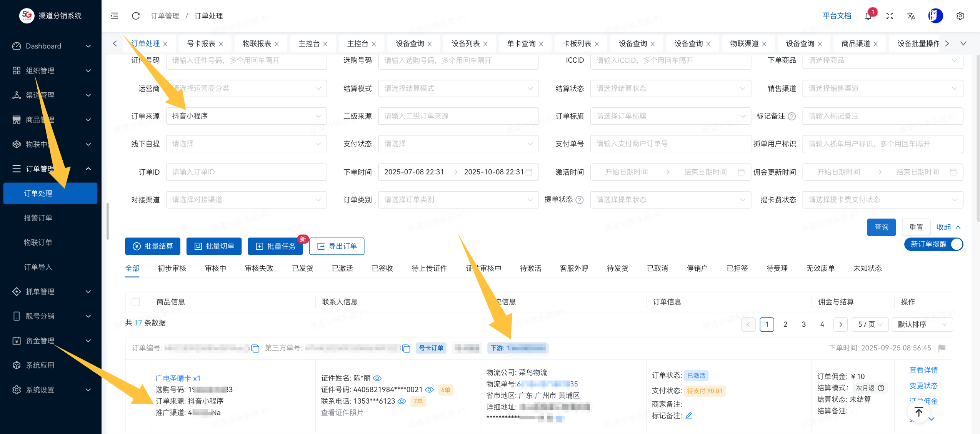This screenshot has height=434, width=980.
Task: Collapse the left sidebar
Action: point(114,16)
